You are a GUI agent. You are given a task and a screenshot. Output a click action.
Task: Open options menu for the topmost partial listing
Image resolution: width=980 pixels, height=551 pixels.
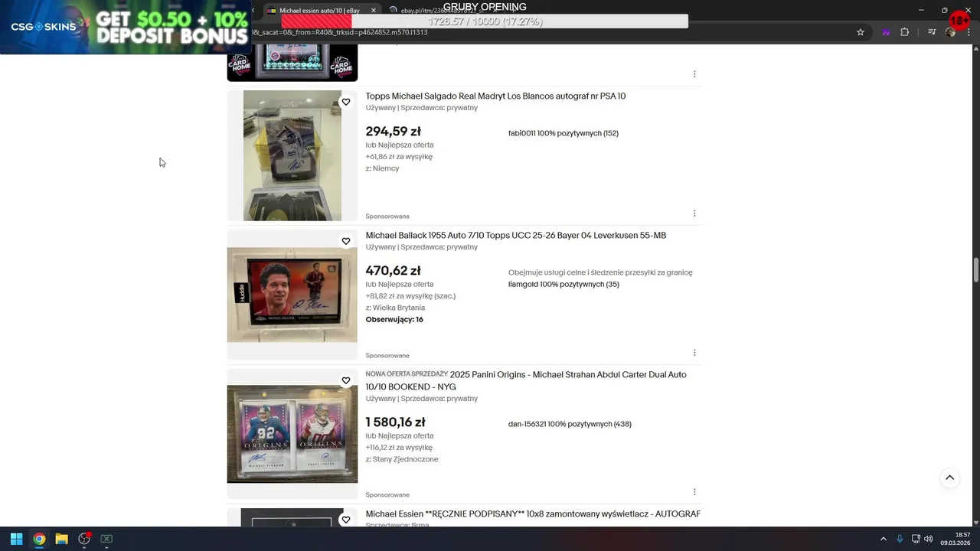(x=694, y=74)
